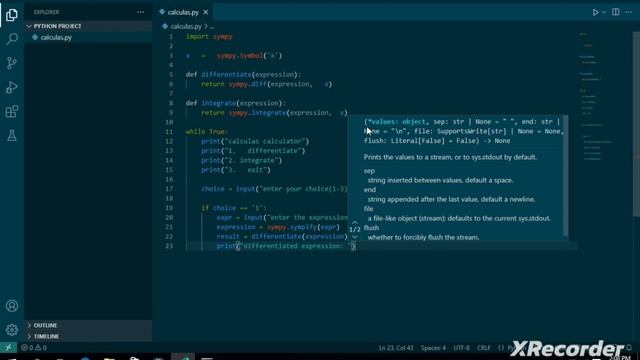Split the editor right

616,12
